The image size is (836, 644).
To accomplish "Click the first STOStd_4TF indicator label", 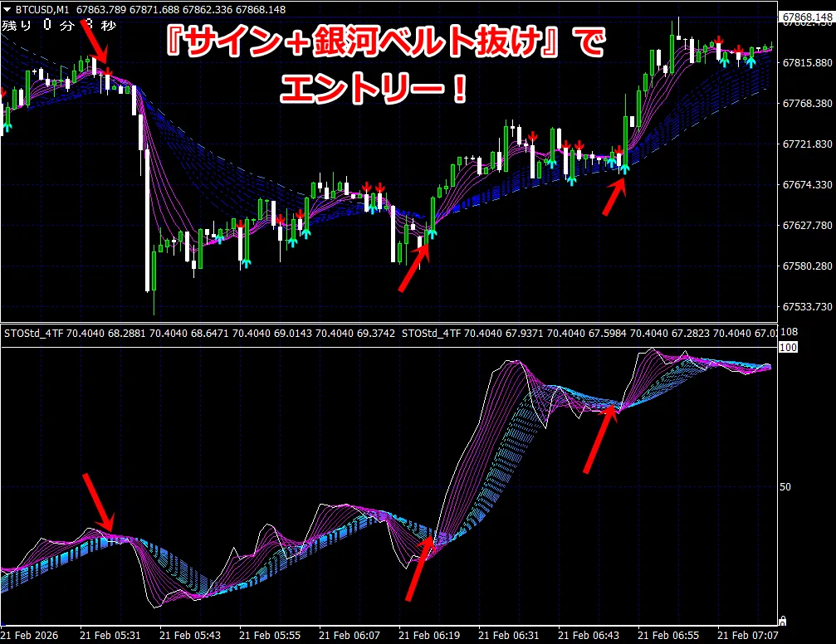I will pos(33,334).
